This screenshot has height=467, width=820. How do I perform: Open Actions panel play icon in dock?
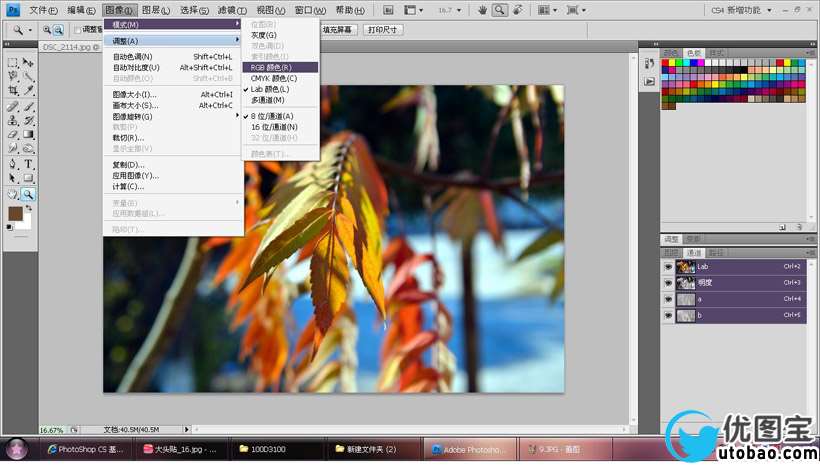pyautogui.click(x=649, y=82)
